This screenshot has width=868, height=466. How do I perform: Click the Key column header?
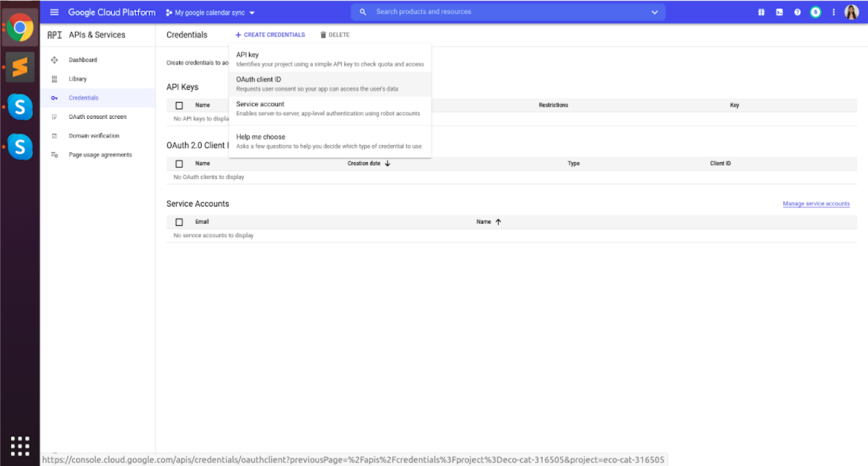coord(734,105)
